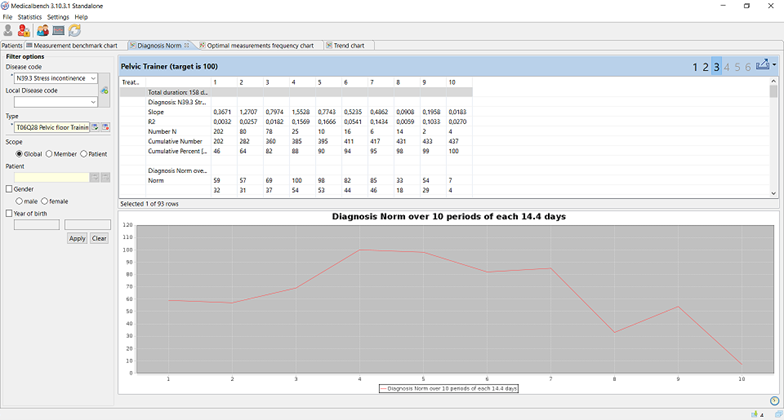Click Slope value 1,5528

click(300, 112)
